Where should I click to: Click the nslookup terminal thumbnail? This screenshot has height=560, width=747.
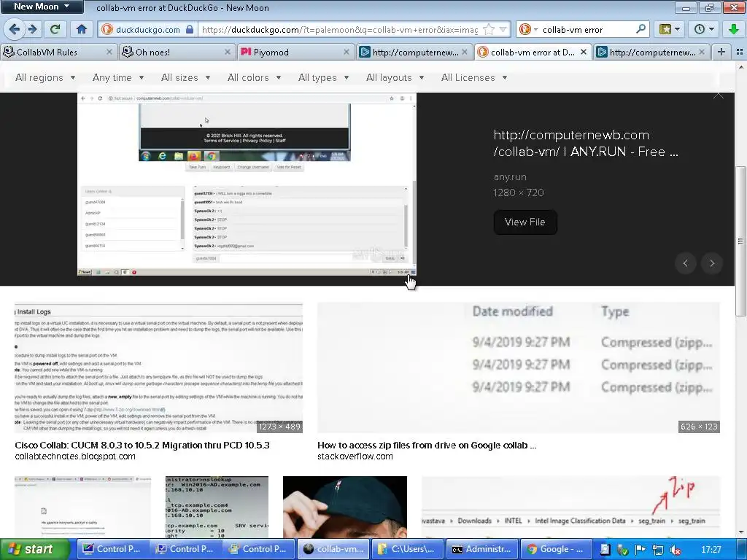point(217,507)
